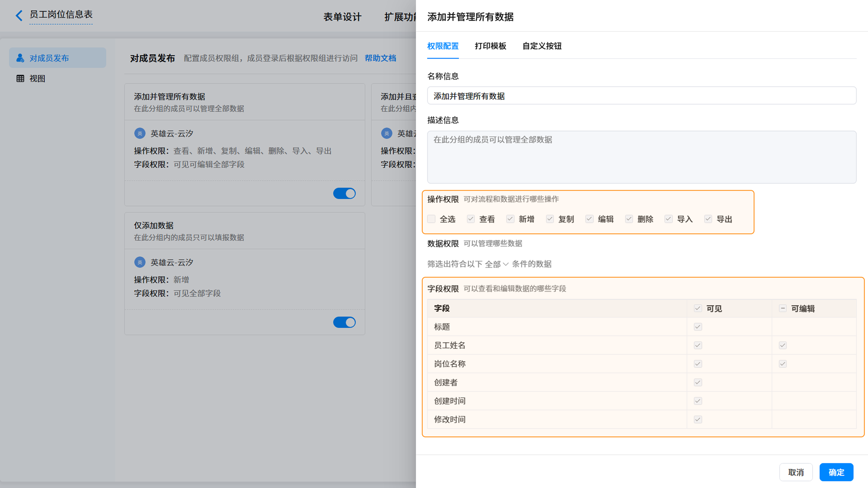Click the 取消 button

(x=796, y=472)
